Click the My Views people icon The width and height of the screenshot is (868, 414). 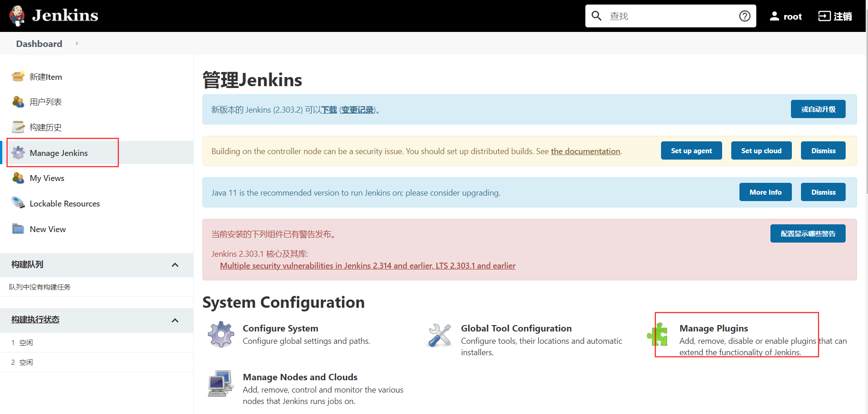tap(18, 178)
